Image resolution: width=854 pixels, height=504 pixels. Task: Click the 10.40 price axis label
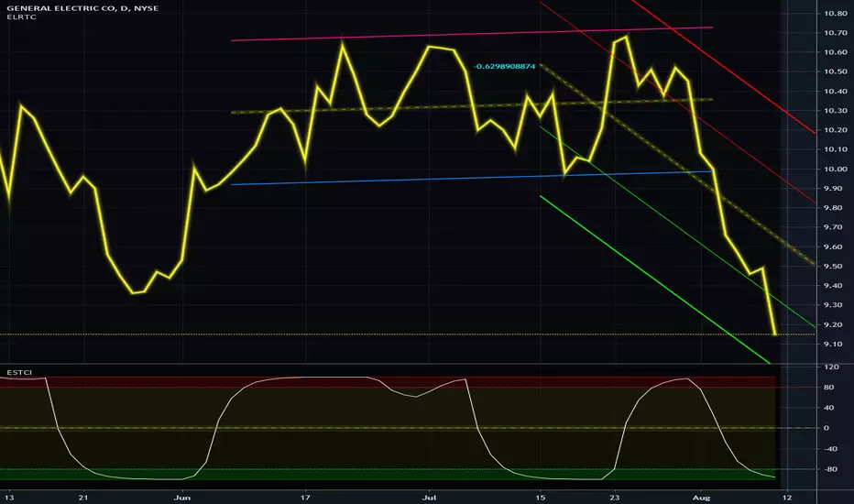(x=835, y=92)
